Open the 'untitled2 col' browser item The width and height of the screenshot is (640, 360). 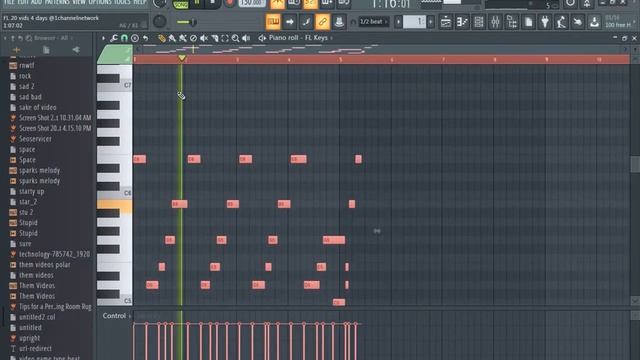[37, 317]
